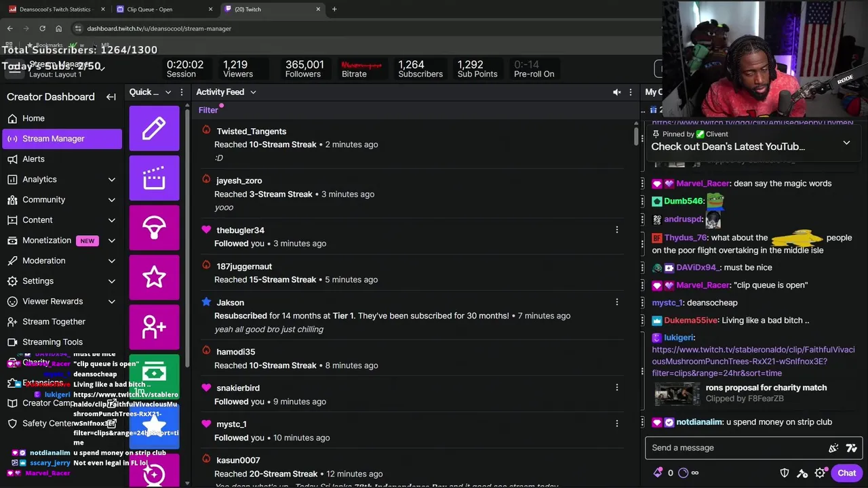Open the celebration party popper icon
Screen dimensions: 868x488
point(833,448)
